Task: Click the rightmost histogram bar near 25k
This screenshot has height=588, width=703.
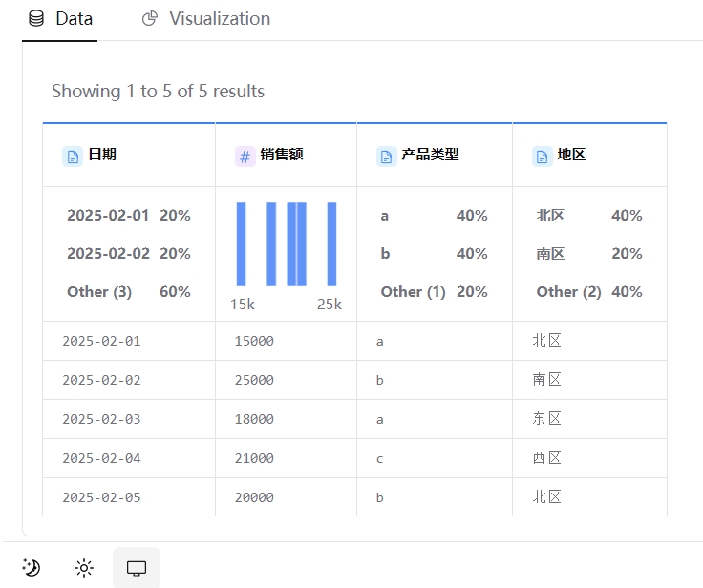Action: click(x=331, y=244)
